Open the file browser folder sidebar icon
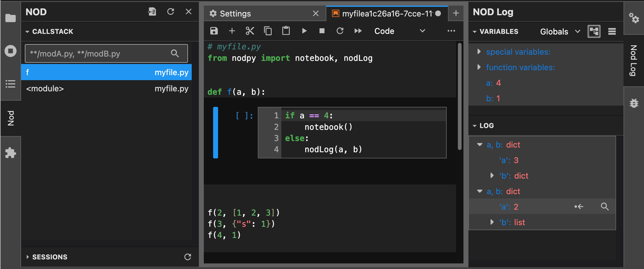Image resolution: width=644 pixels, height=269 pixels. coord(11,18)
